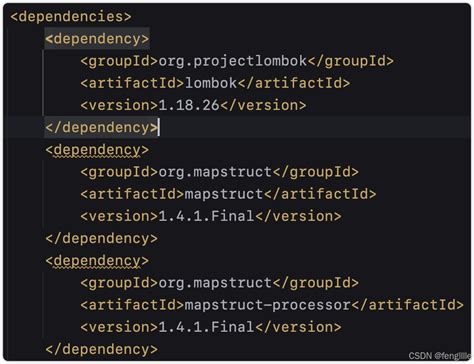474x364 pixels.
Task: Select the highlighted first dependency opening tag
Action: point(97,39)
